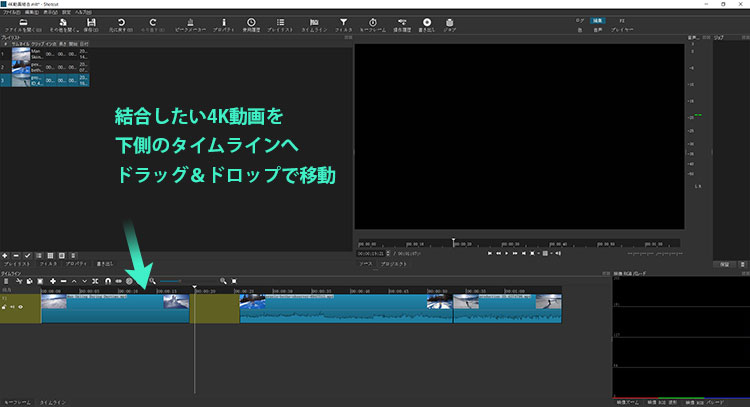
Task: Select the highlighted third playlist clip
Action: click(45, 80)
